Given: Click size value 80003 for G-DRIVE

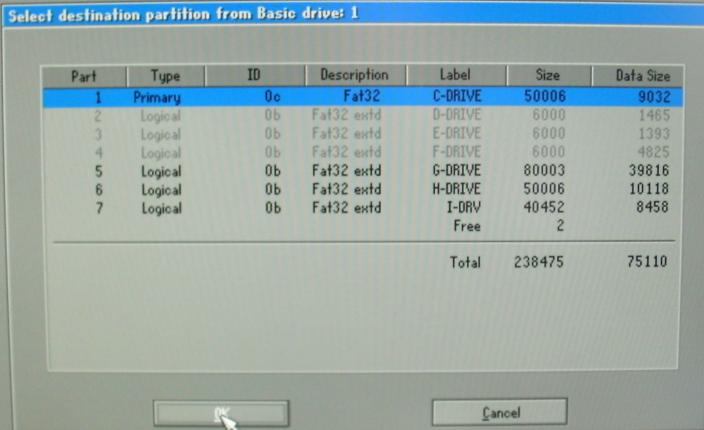Looking at the screenshot, I should [544, 170].
